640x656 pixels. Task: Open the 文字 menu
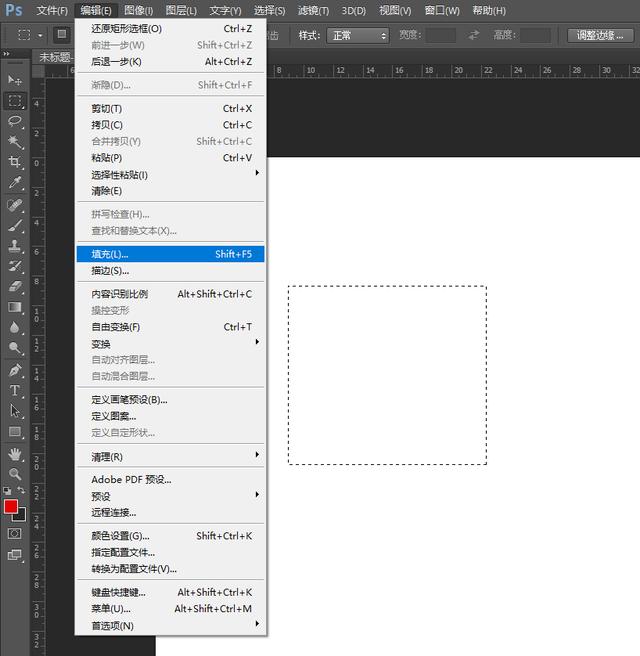point(225,10)
